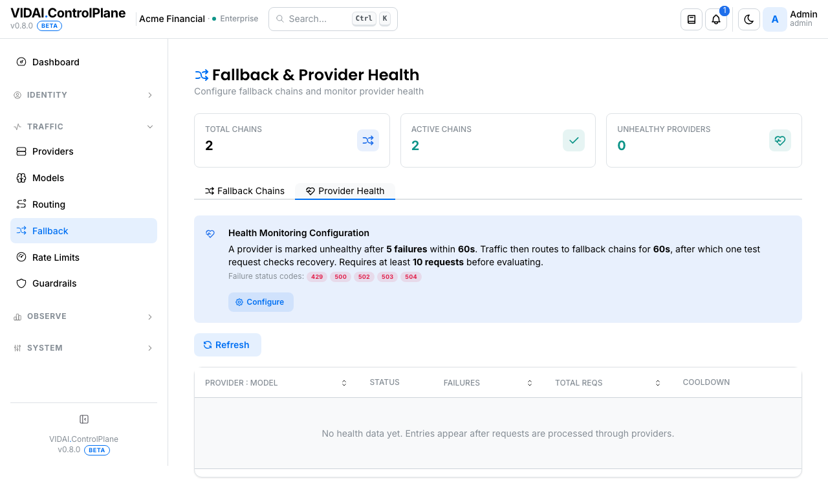The width and height of the screenshot is (828, 504).
Task: Click the 504 failure status code
Action: point(411,277)
